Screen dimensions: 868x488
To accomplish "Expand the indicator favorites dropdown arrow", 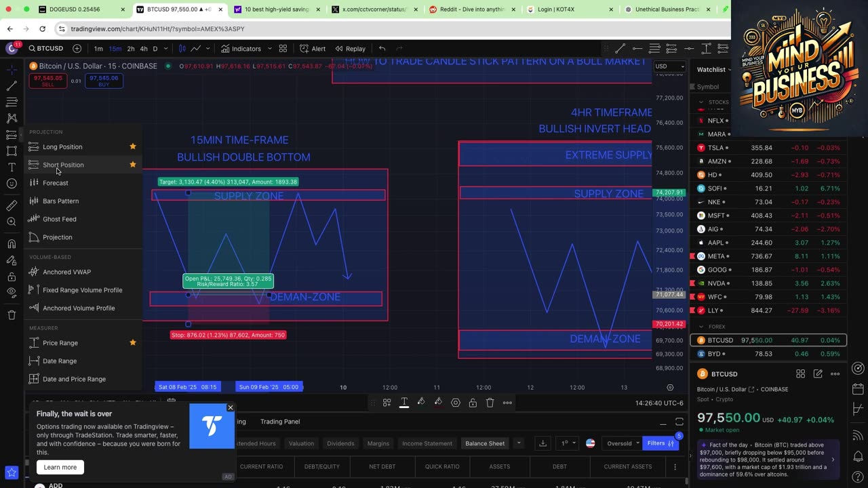I will (x=270, y=49).
